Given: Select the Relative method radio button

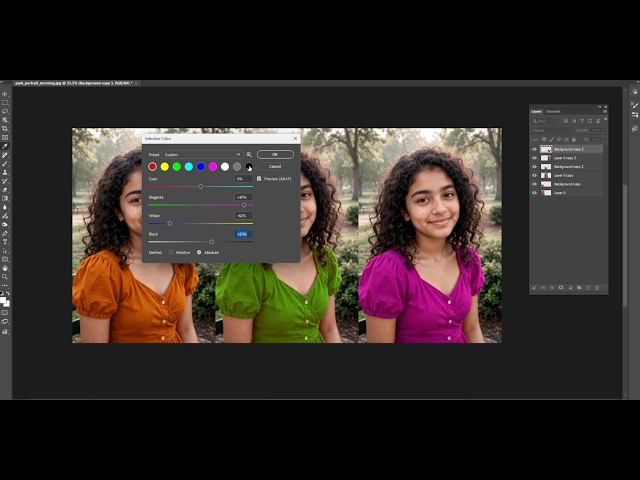Looking at the screenshot, I should [x=171, y=253].
